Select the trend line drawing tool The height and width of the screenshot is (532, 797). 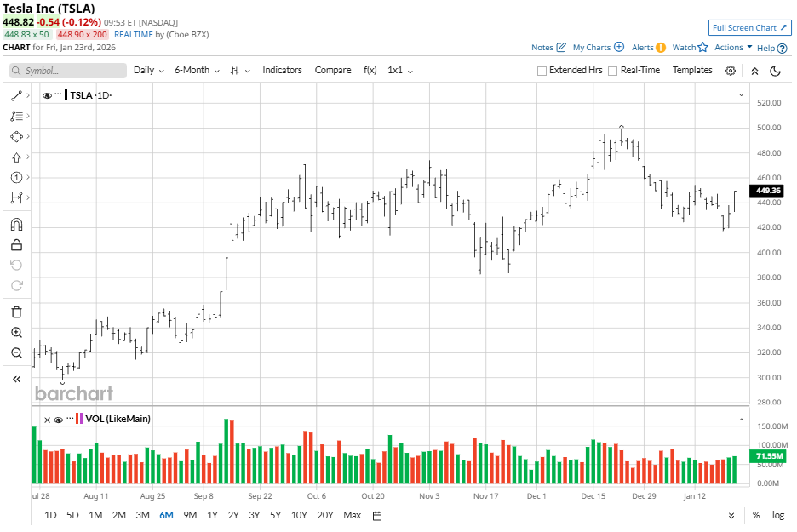[x=16, y=95]
